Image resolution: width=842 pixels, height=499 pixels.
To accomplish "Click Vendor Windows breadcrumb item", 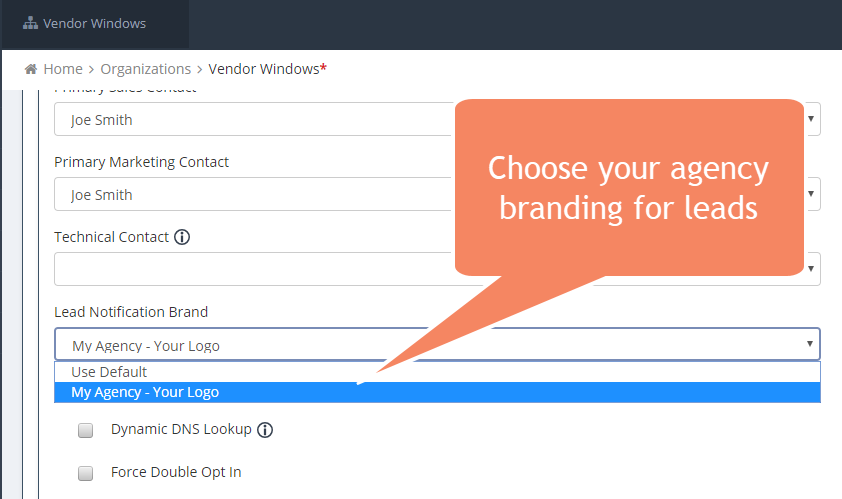I will click(267, 69).
